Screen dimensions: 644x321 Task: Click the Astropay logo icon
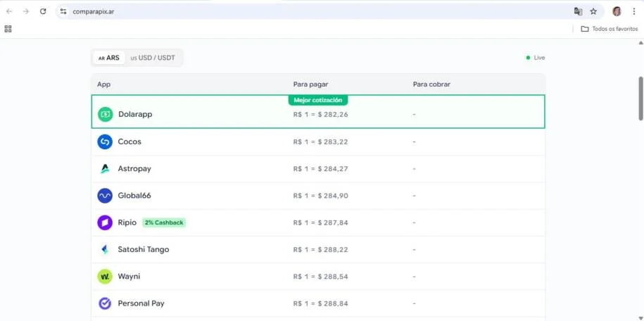[x=105, y=169]
